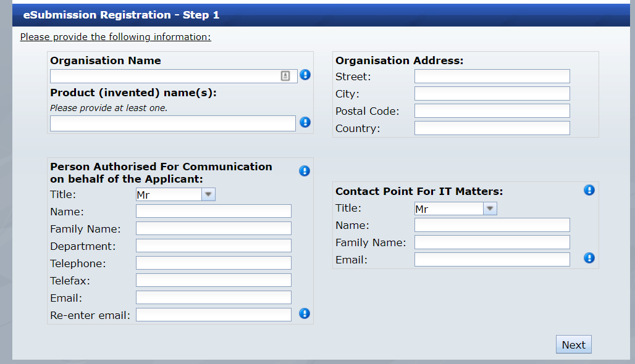This screenshot has height=364, width=635.
Task: Click the info icon beside Organisation Name field
Action: click(305, 75)
